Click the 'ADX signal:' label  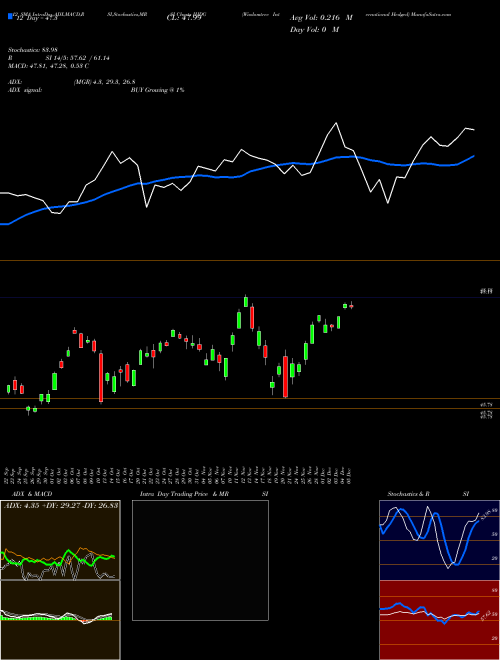click(x=24, y=90)
